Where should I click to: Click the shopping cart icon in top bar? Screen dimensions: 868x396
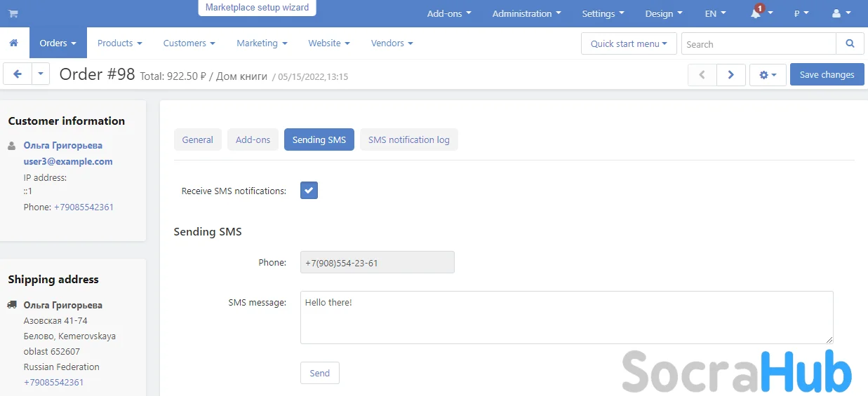13,13
